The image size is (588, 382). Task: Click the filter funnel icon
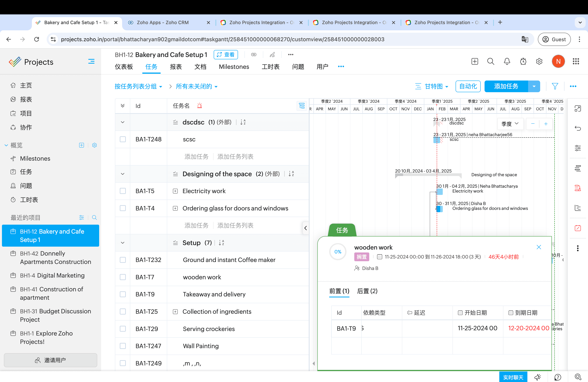tap(555, 86)
